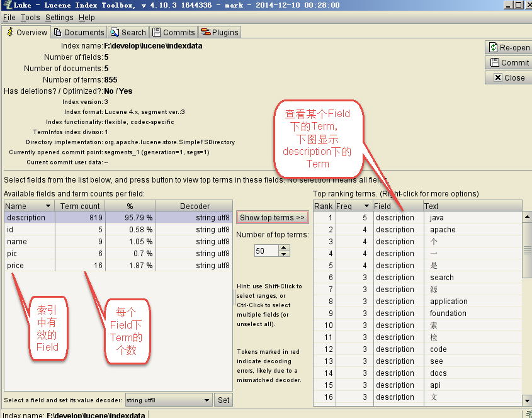Viewport: 532px width, 418px height.
Task: Click Show top terms button
Action: 273,217
